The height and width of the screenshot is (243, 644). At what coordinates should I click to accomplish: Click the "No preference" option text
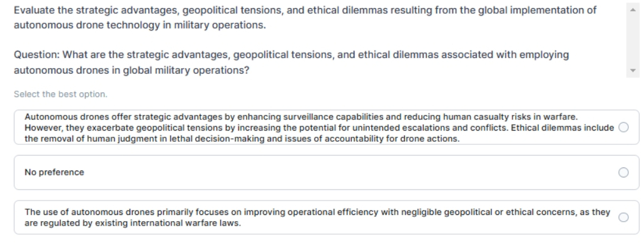[54, 172]
